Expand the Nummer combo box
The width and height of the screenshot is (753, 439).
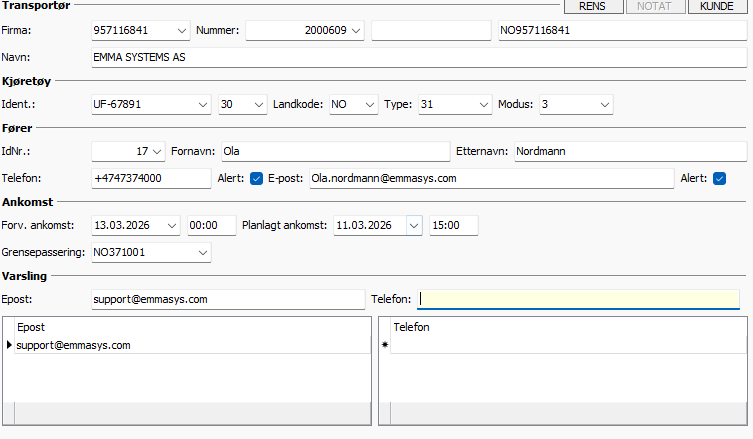tap(357, 31)
